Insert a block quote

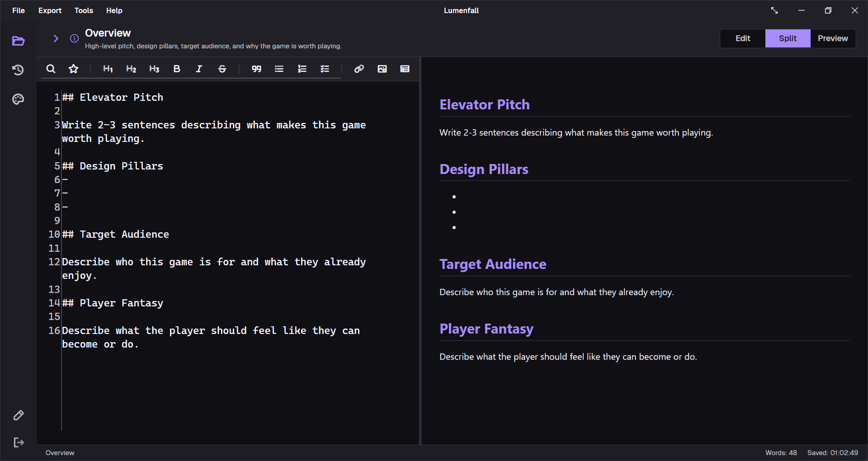pyautogui.click(x=256, y=69)
